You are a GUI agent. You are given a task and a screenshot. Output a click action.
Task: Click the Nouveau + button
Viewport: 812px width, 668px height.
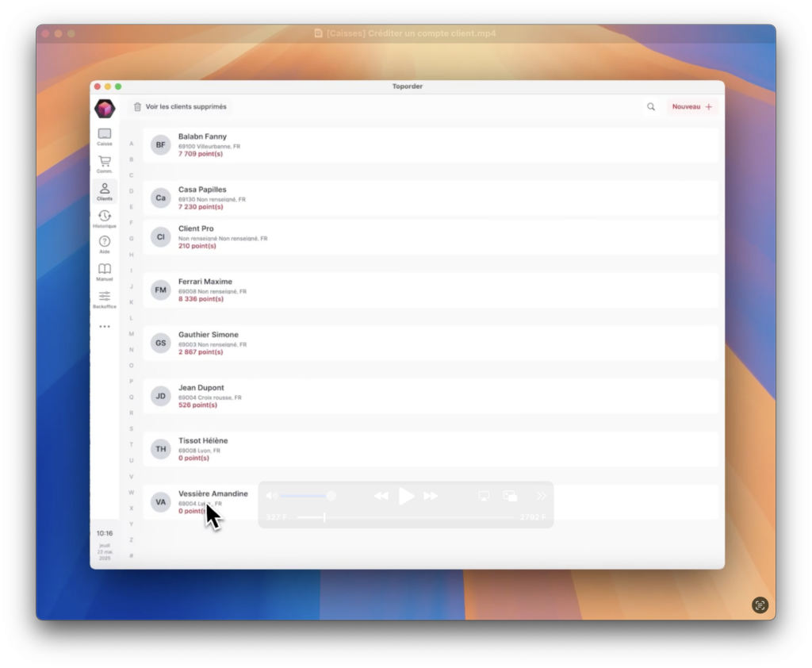[x=691, y=107]
